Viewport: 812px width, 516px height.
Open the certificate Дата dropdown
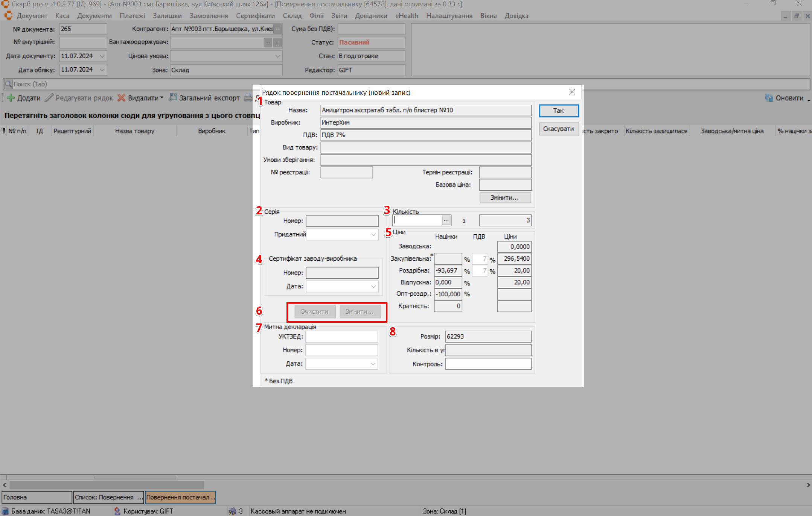pos(373,287)
